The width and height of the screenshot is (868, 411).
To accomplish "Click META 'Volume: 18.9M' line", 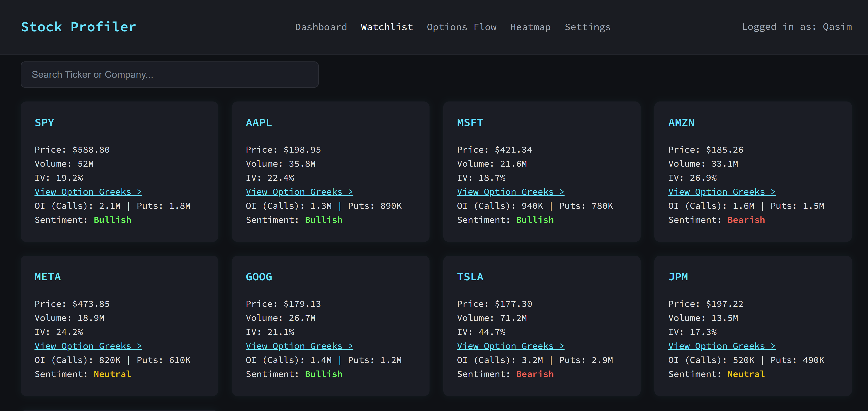I will [69, 318].
